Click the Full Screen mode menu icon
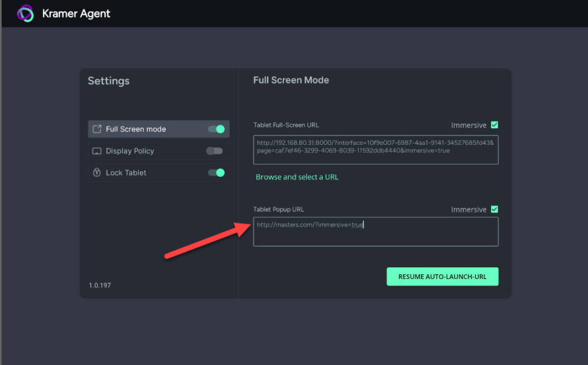Screen dimensions: 588x365 tap(97, 129)
